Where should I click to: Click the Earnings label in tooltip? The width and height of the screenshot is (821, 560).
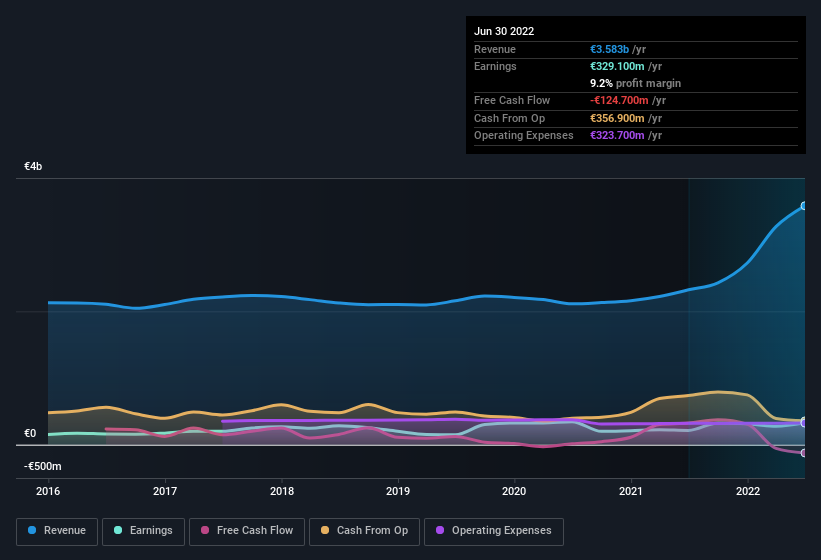click(495, 66)
